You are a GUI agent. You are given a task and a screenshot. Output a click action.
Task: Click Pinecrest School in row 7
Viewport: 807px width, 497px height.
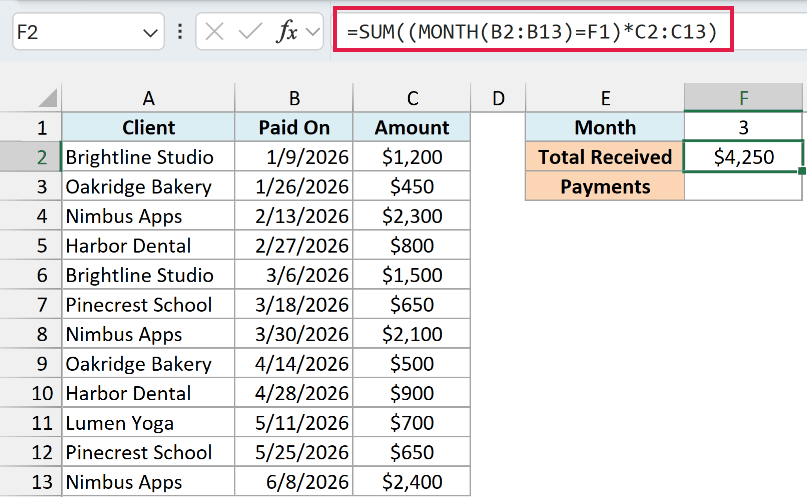coord(148,305)
